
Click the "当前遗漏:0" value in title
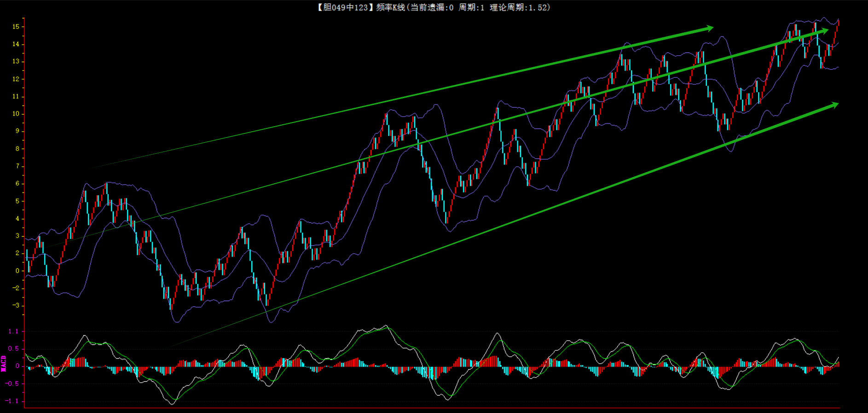click(432, 7)
